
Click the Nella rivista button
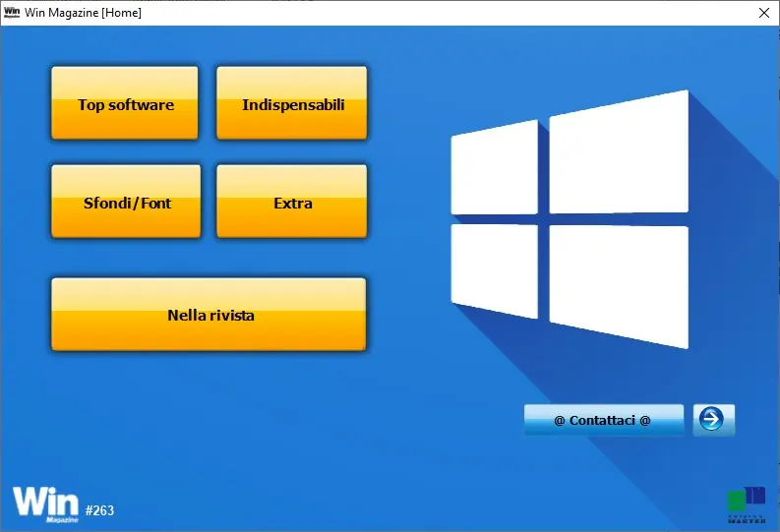pos(209,315)
